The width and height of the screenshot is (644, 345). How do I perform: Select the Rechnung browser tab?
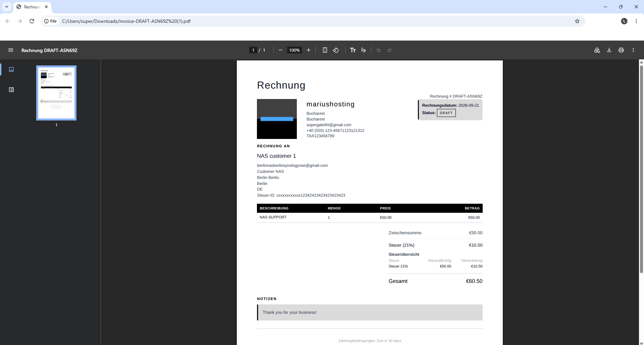tap(32, 7)
